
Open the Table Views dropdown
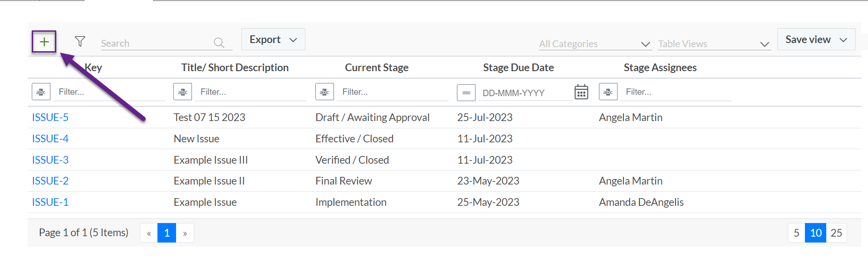714,44
